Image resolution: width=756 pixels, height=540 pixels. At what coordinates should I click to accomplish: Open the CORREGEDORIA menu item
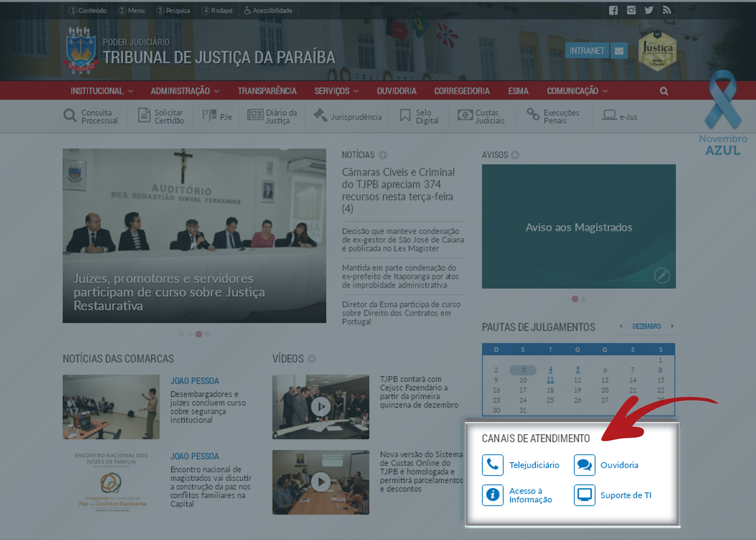point(462,91)
